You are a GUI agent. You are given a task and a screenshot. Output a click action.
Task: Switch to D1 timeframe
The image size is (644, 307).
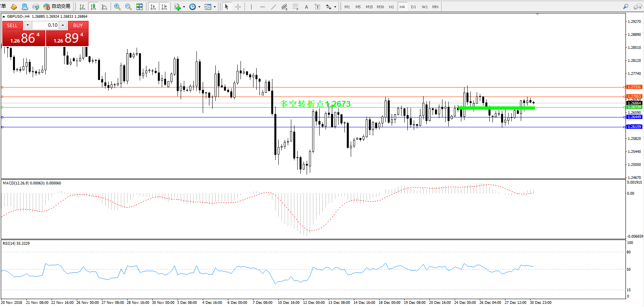point(413,7)
